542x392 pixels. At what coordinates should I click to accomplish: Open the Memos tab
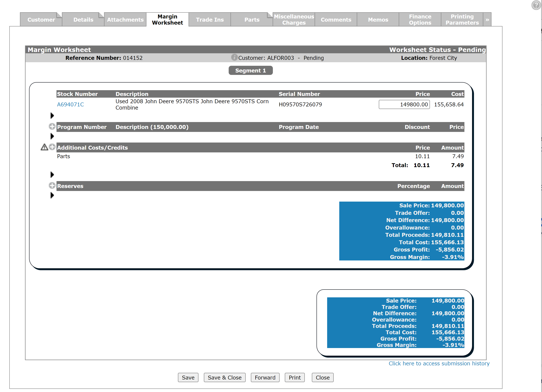(378, 20)
